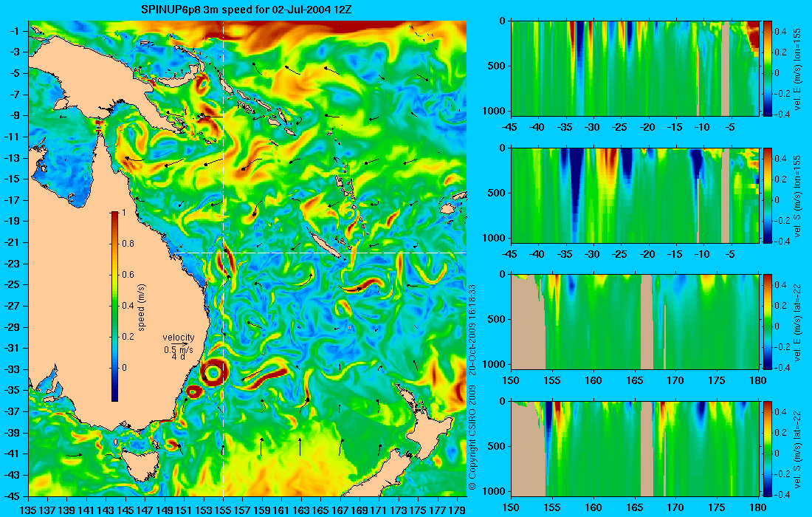Click the main map's vertical speed colorbar
The height and width of the screenshot is (517, 812).
pyautogui.click(x=114, y=307)
